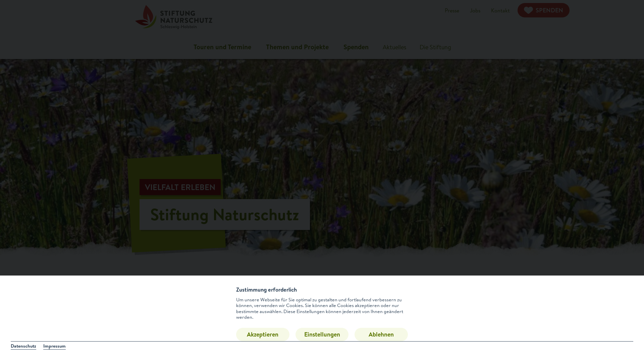
Task: Accept cookies with Akzeptieren button
Action: 263,335
